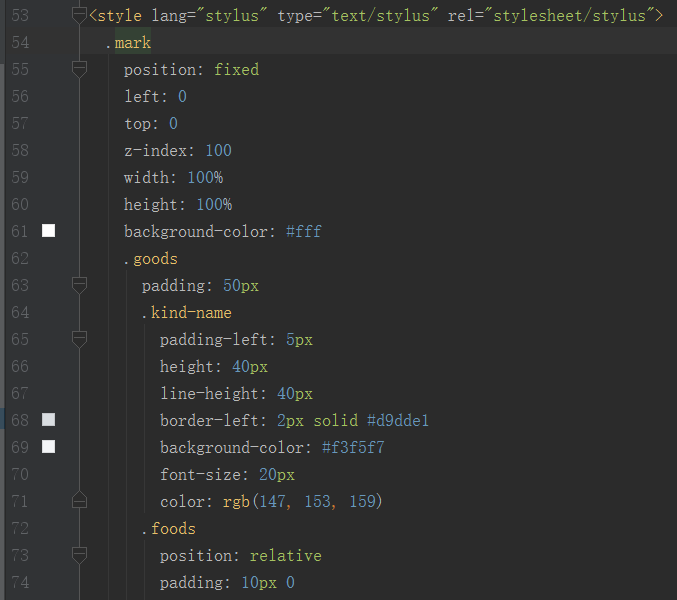Click the rgb(147, 153, 159) color value

[x=302, y=502]
